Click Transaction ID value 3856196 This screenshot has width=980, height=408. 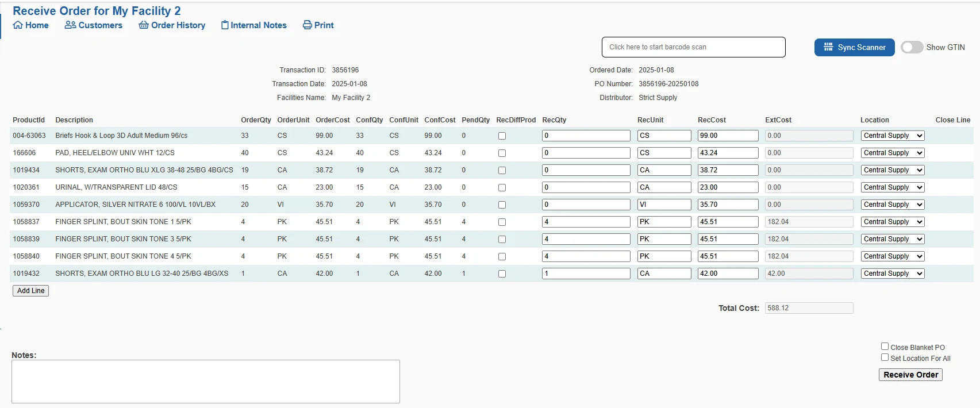tap(345, 70)
